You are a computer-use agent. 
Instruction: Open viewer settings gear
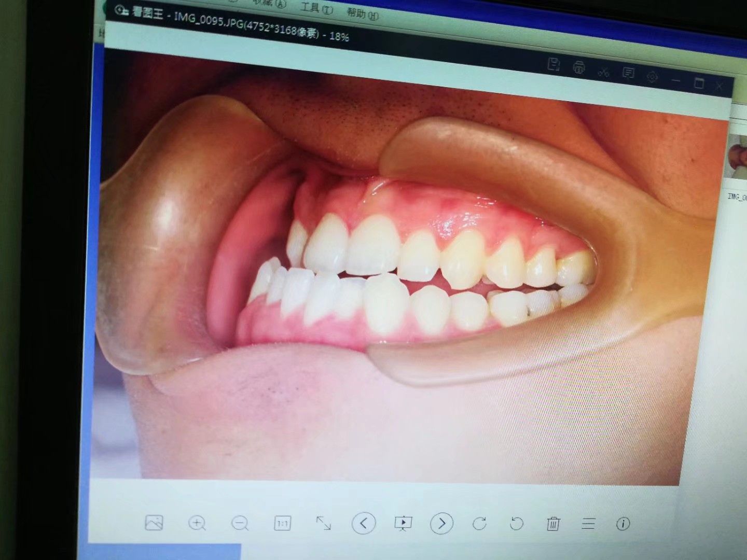click(652, 77)
